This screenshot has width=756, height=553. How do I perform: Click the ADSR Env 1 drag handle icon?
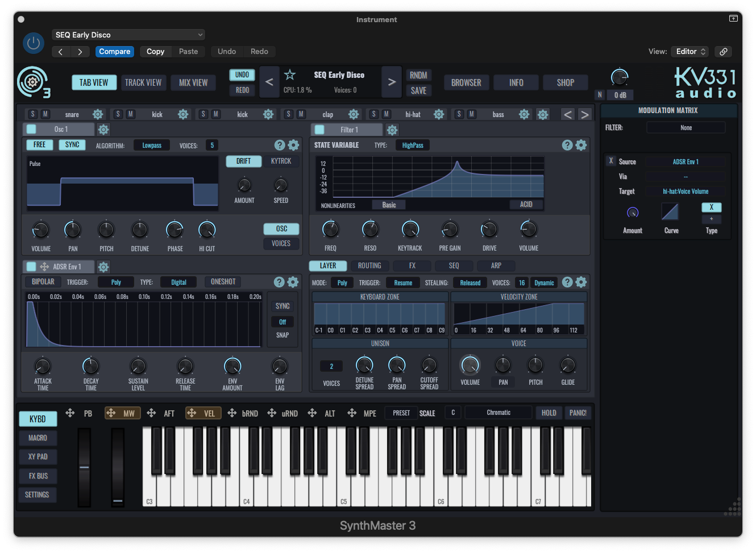point(44,267)
